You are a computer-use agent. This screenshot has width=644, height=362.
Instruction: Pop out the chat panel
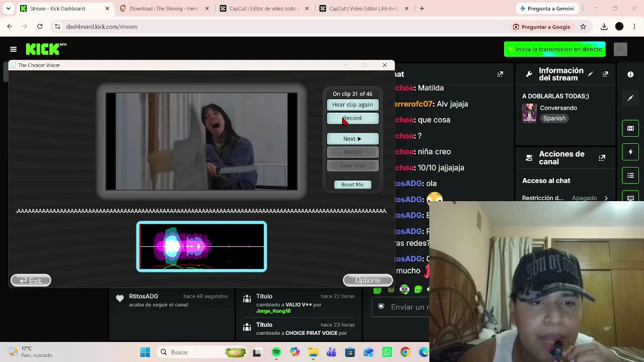tap(500, 74)
